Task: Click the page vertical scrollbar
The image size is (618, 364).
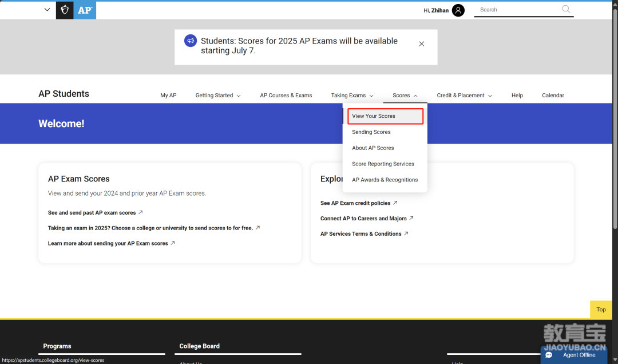Action: click(615, 118)
